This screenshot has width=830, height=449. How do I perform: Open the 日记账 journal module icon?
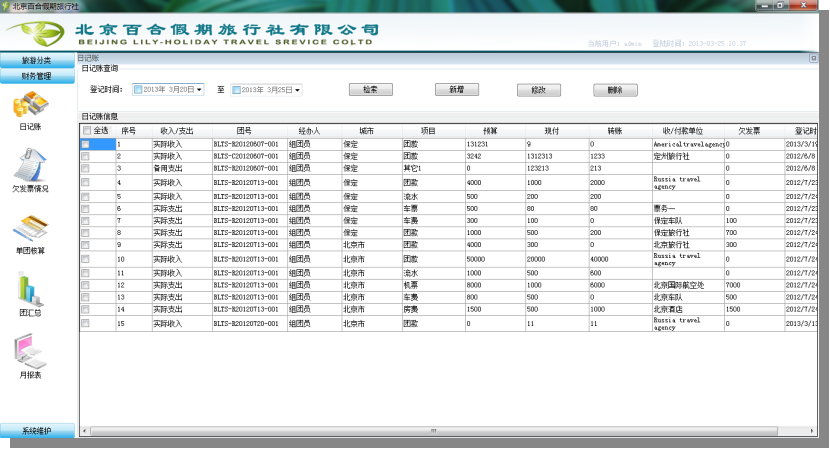(30, 105)
